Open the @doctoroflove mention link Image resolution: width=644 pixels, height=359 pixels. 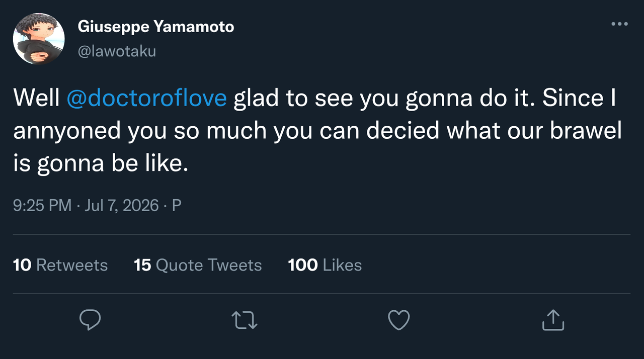(x=146, y=98)
